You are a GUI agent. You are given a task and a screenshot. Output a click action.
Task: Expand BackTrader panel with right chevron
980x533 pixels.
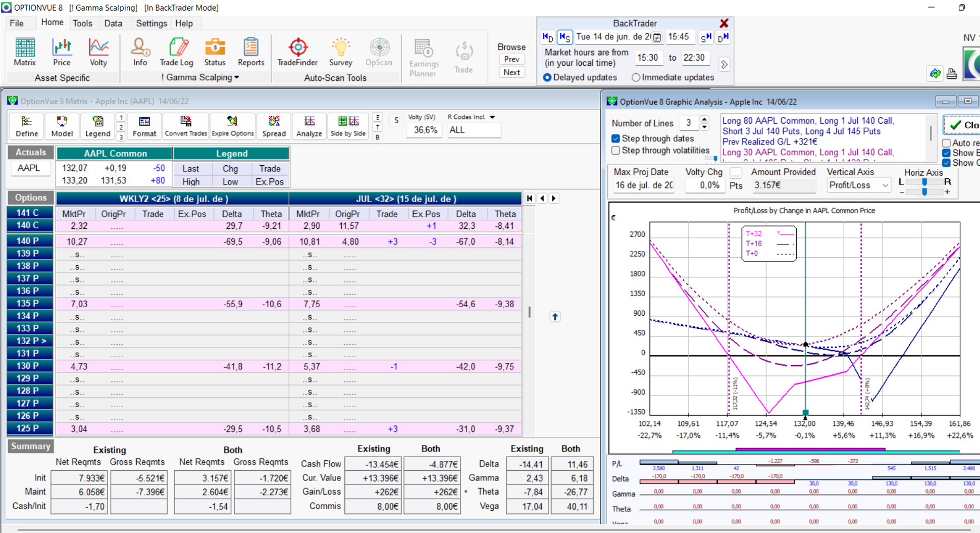(724, 65)
